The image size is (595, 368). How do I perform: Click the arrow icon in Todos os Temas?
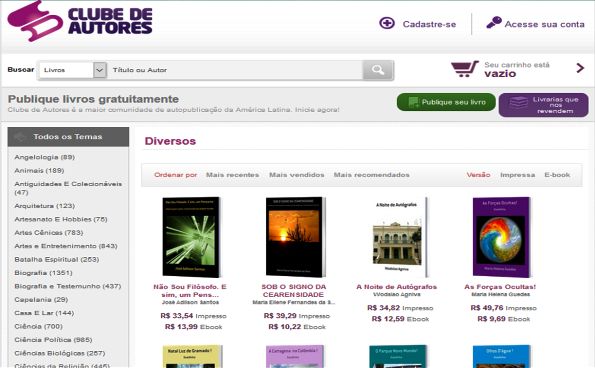tap(20, 137)
